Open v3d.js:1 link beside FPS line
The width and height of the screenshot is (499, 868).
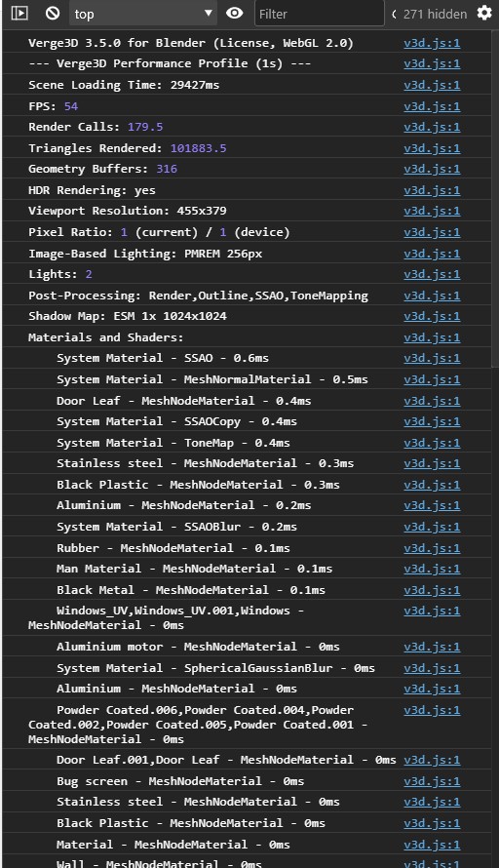click(x=432, y=106)
